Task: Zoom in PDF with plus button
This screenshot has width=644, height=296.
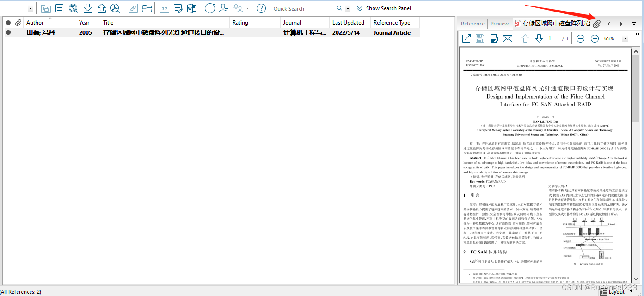Action: pos(595,38)
